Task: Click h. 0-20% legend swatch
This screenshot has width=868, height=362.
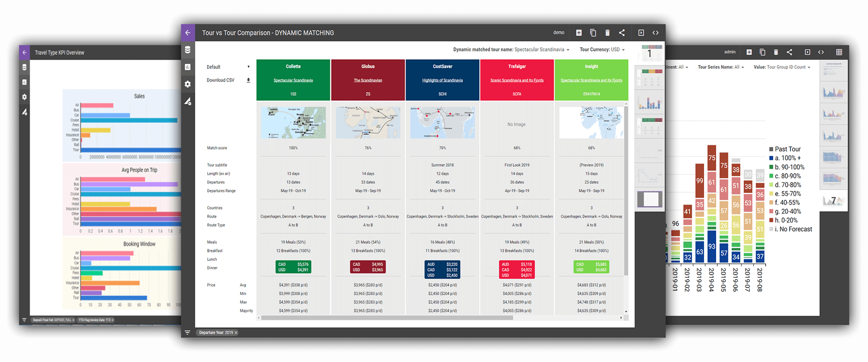Action: (771, 220)
